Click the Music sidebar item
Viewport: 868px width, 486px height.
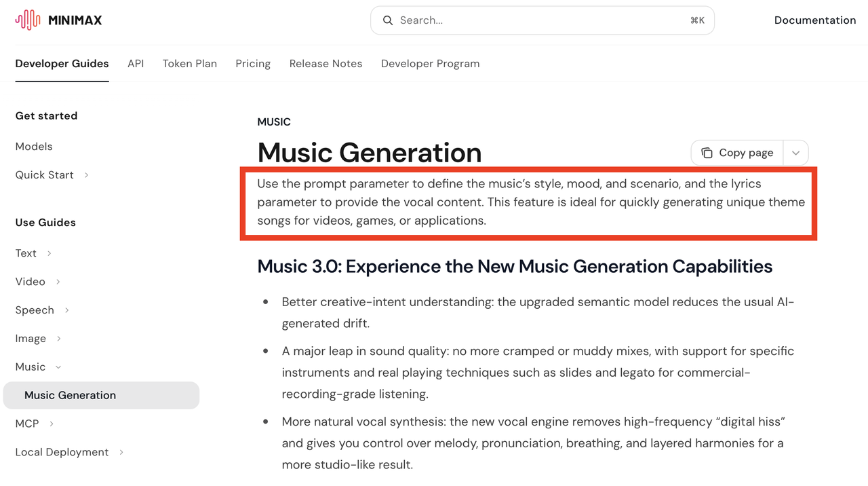(x=31, y=367)
